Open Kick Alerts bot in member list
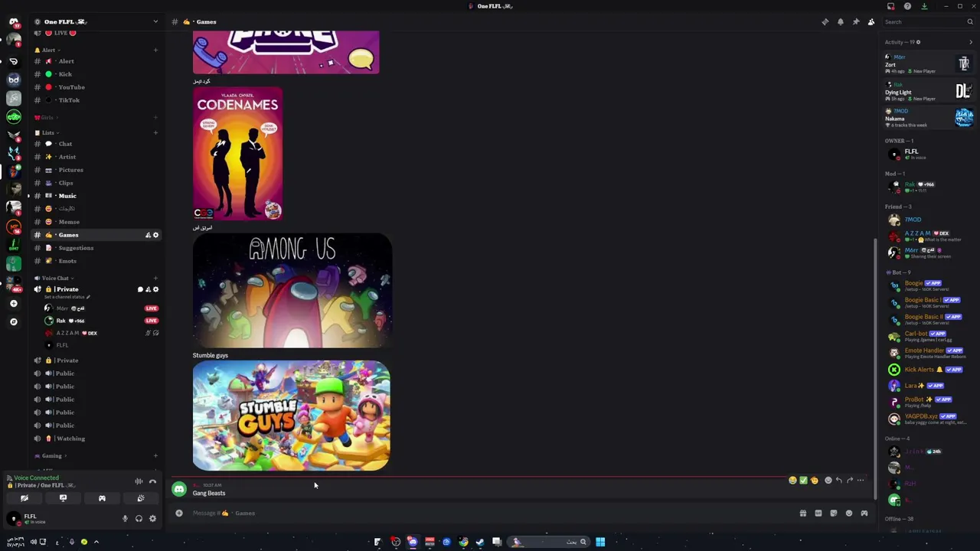This screenshot has height=551, width=980. point(926,370)
